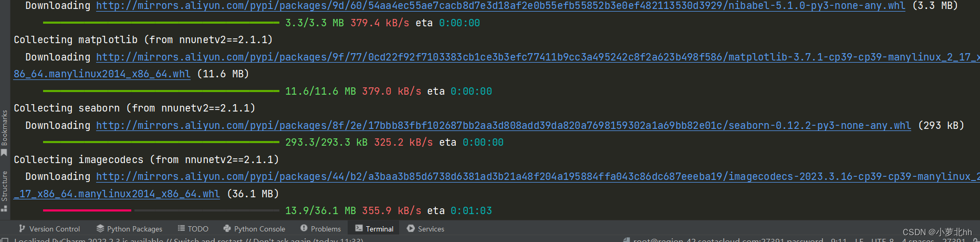Open the Version Control tool window
This screenshot has height=242, width=980.
[x=49, y=229]
